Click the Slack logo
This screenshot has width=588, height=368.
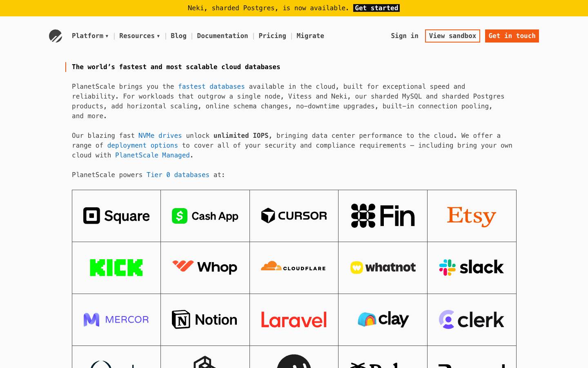pos(472,267)
